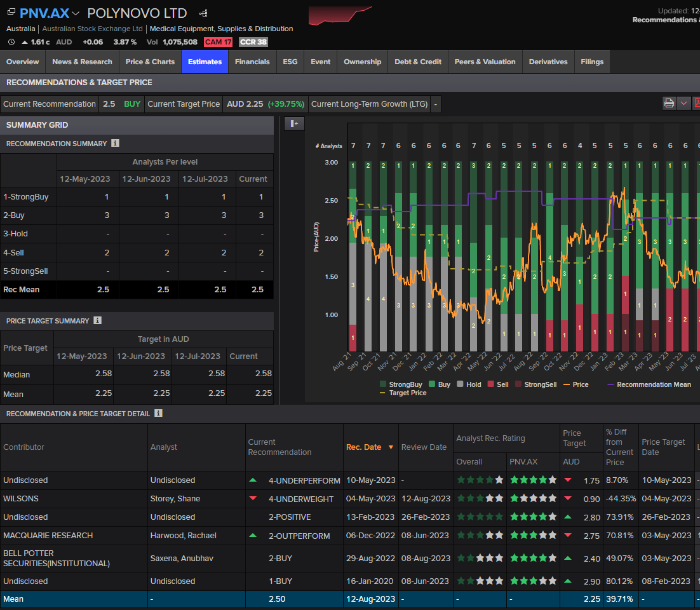
Task: Sort by the Analyst column header
Action: (163, 447)
